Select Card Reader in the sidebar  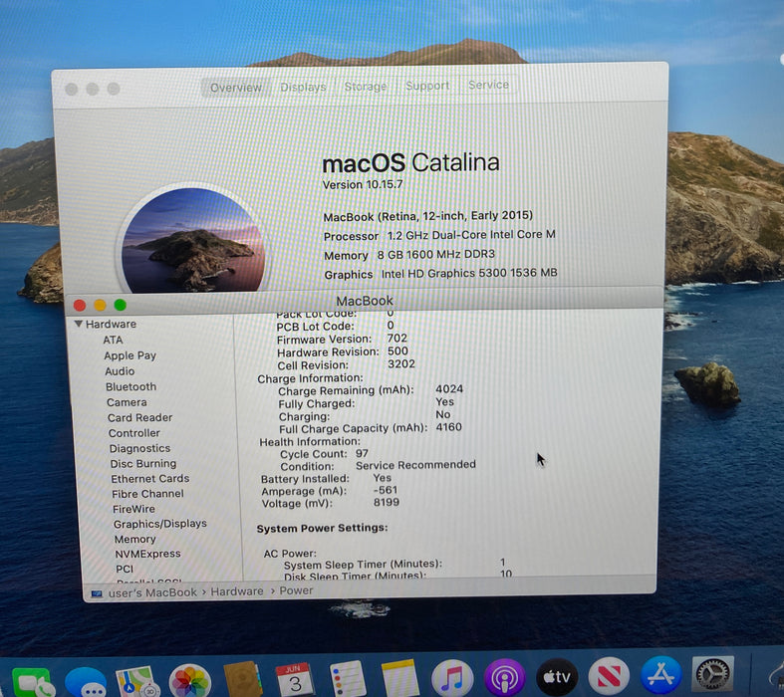point(140,417)
